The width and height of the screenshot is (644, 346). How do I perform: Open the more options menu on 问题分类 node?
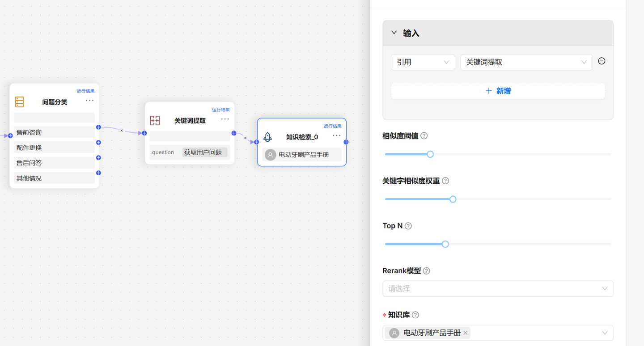89,100
